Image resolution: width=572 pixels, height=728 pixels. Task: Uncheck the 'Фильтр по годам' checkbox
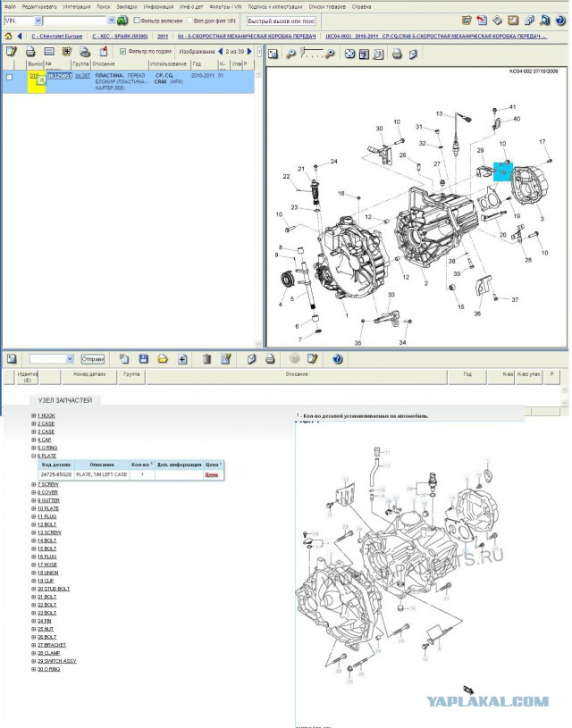coord(122,52)
